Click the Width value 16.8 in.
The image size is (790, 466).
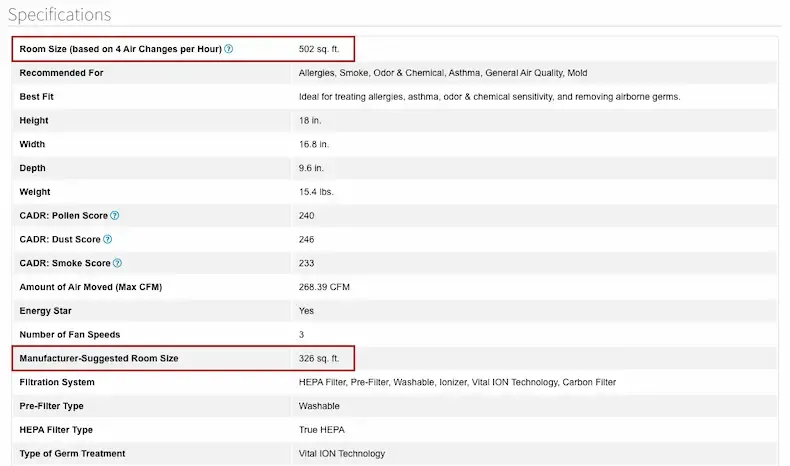[x=313, y=144]
